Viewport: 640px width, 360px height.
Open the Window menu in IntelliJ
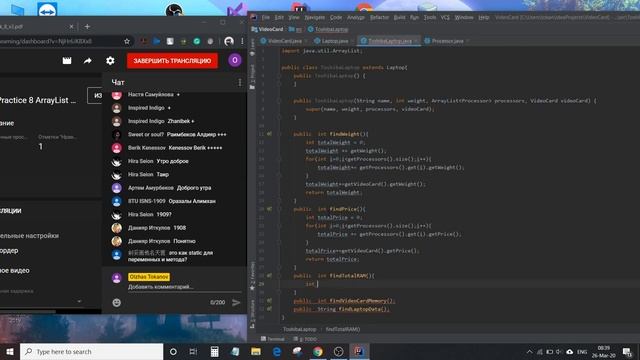(464, 18)
